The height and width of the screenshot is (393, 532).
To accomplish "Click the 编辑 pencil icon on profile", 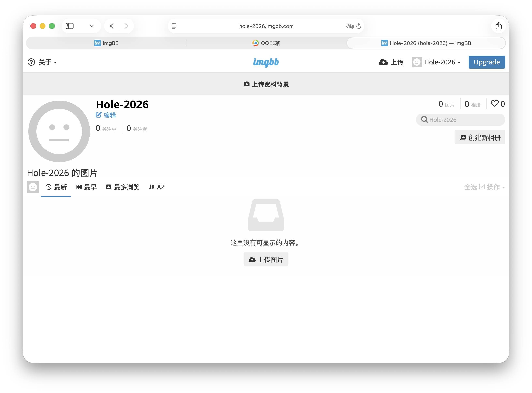I will coord(99,115).
